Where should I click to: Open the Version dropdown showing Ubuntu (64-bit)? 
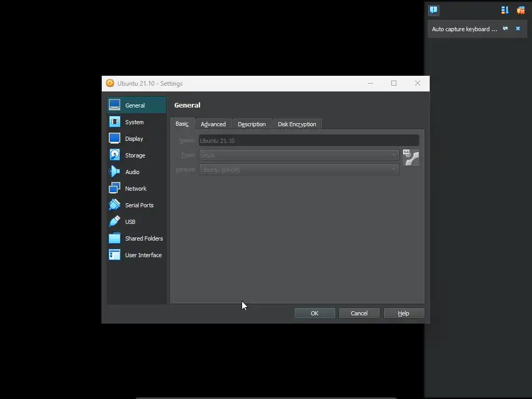(x=299, y=170)
